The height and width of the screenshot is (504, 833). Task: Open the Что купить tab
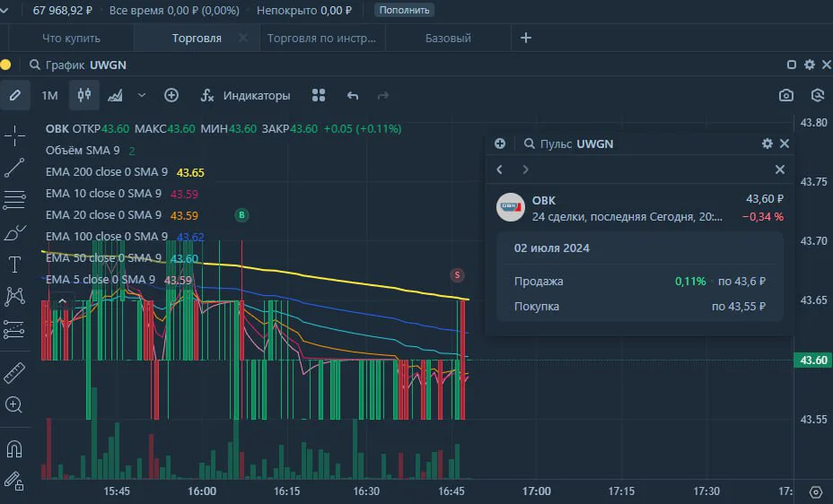coord(71,39)
